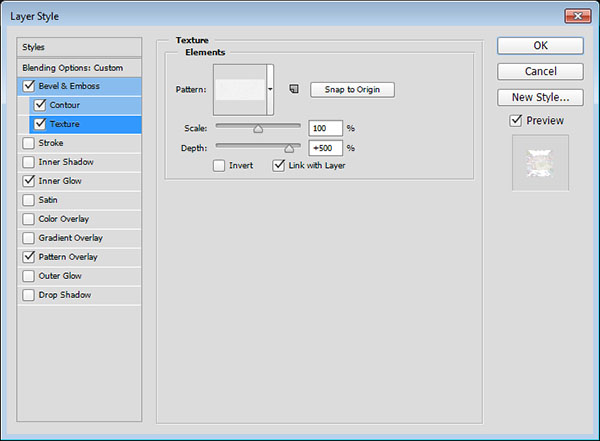
Task: Disable Link with Layer checkbox
Action: 279,166
